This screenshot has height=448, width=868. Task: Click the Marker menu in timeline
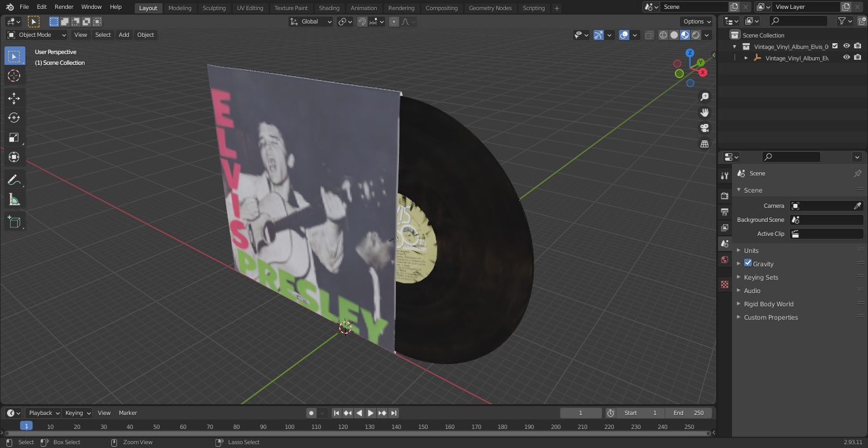[x=128, y=413]
